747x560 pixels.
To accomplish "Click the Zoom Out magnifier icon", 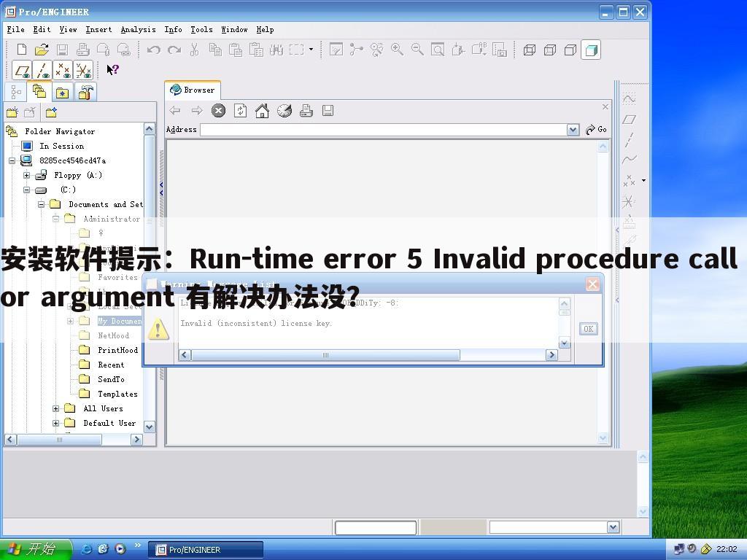I will (x=417, y=50).
